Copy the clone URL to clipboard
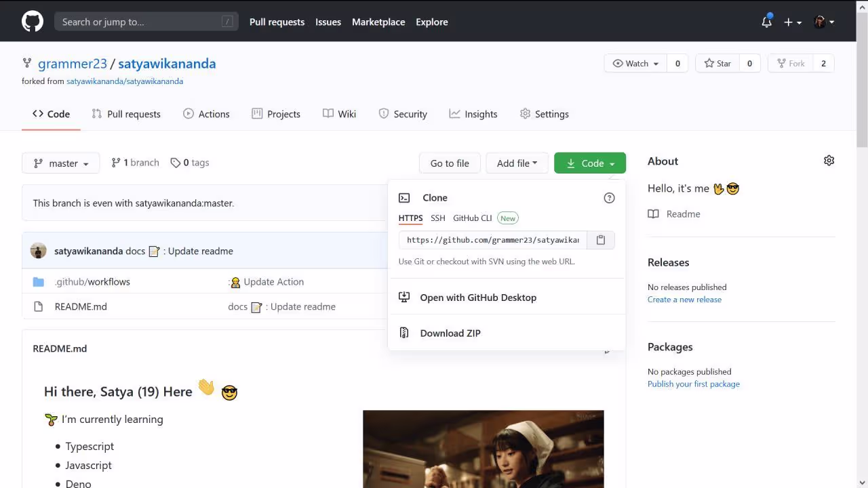Image resolution: width=868 pixels, height=488 pixels. click(601, 240)
